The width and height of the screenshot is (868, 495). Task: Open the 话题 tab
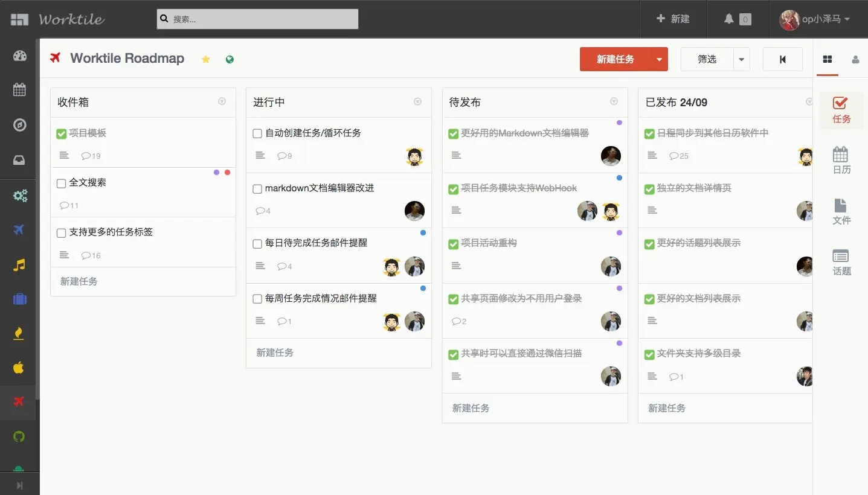(x=841, y=262)
